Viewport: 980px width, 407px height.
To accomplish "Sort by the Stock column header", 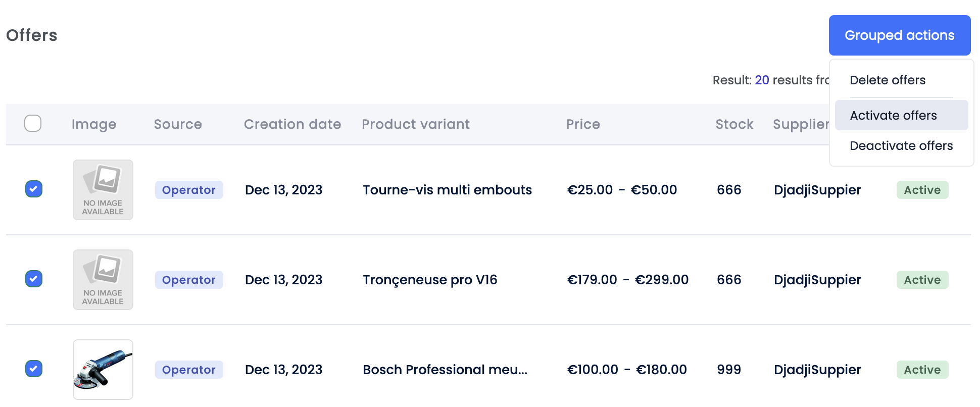I will pyautogui.click(x=734, y=124).
